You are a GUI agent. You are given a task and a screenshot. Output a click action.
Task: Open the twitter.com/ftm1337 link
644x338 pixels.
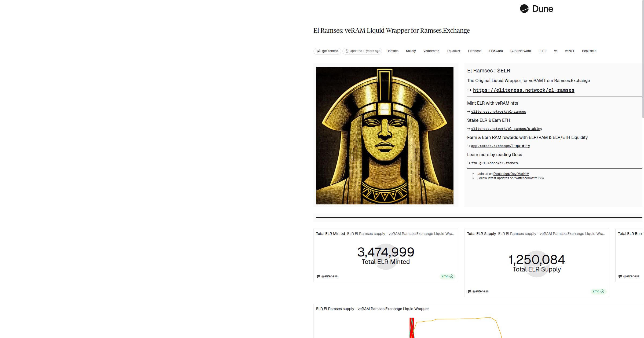(529, 178)
